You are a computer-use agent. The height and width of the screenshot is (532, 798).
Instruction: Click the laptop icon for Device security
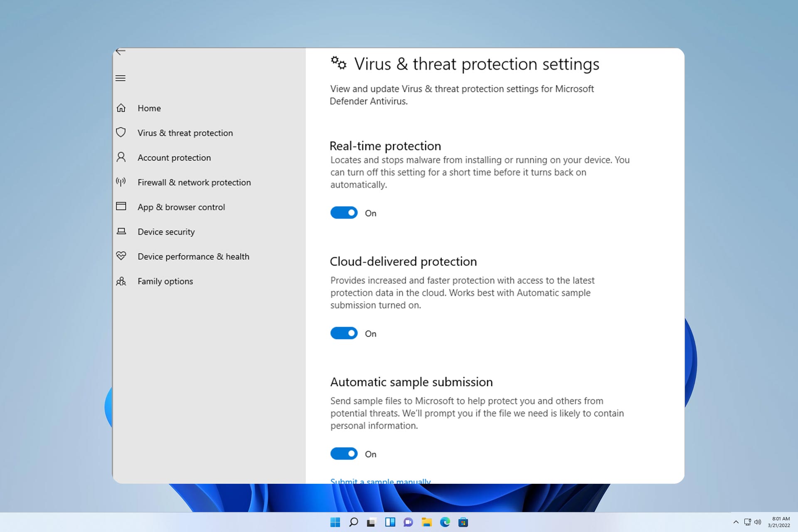click(121, 231)
